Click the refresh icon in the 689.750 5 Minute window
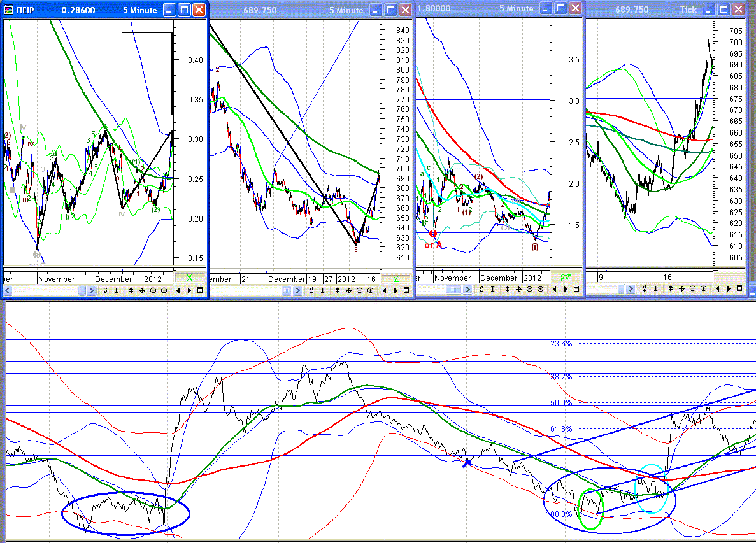The image size is (756, 543). pyautogui.click(x=311, y=290)
